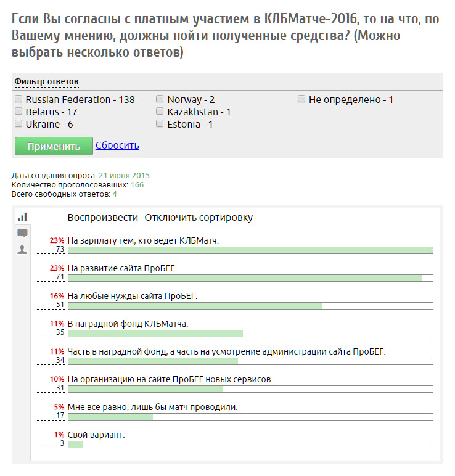Click the green Применить button
Viewport: 455px width, 476px height.
[x=54, y=146]
